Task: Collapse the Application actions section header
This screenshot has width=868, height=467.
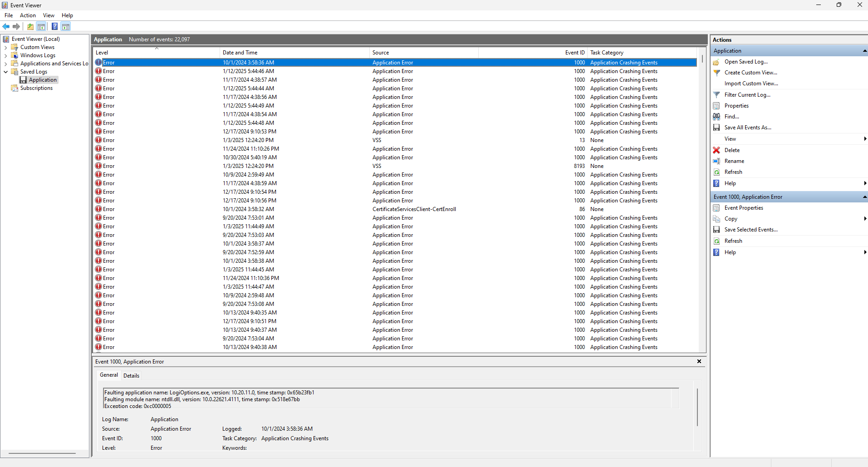Action: [864, 51]
